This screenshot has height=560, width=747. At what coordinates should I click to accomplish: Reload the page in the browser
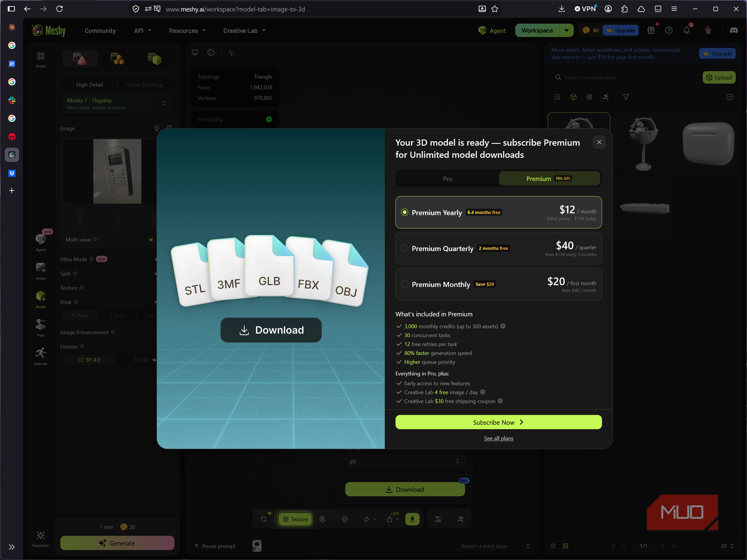pos(59,9)
